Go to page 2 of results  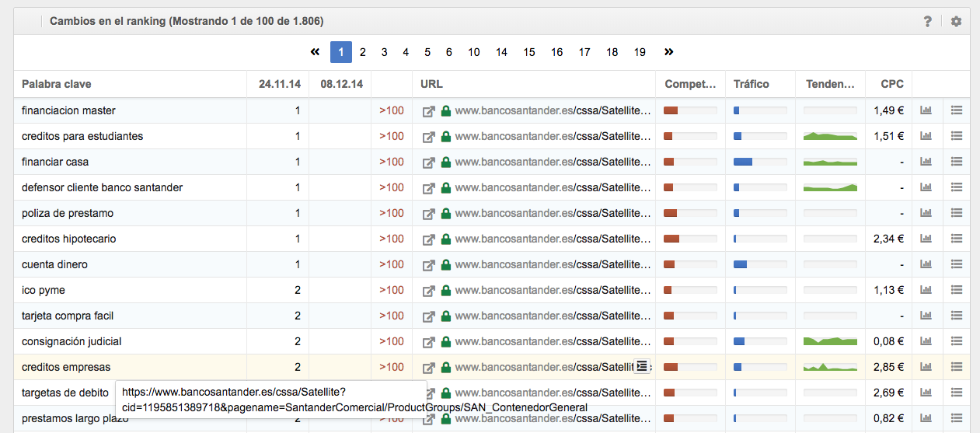pos(362,52)
